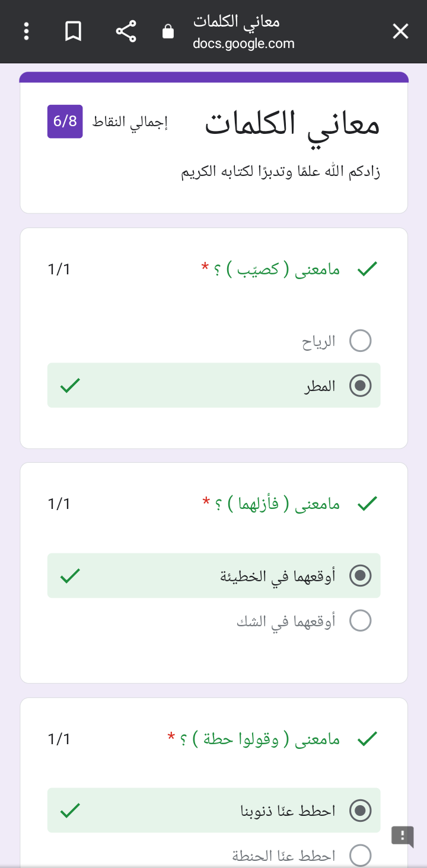Click green checkmark next to المطر
The width and height of the screenshot is (427, 868).
click(x=70, y=386)
